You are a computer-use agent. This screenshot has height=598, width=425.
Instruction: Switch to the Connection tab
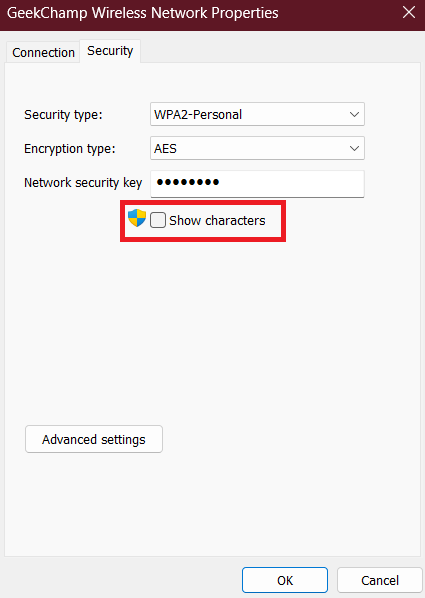click(x=43, y=53)
